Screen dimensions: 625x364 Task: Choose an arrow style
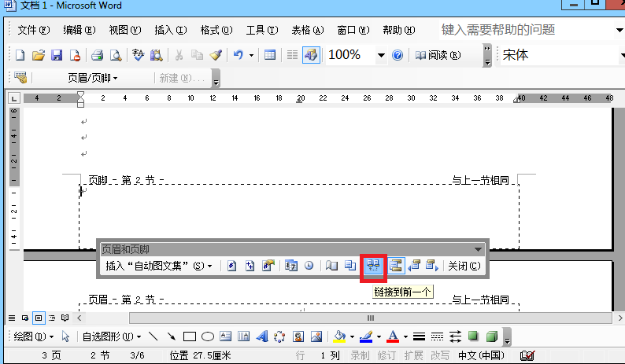pyautogui.click(x=455, y=336)
